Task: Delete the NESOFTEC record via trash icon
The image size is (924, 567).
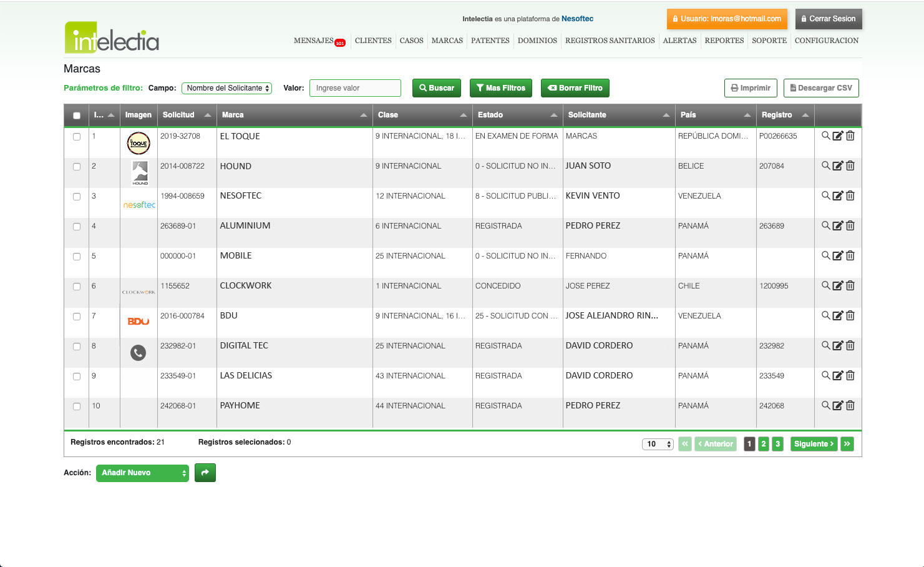Action: point(850,195)
